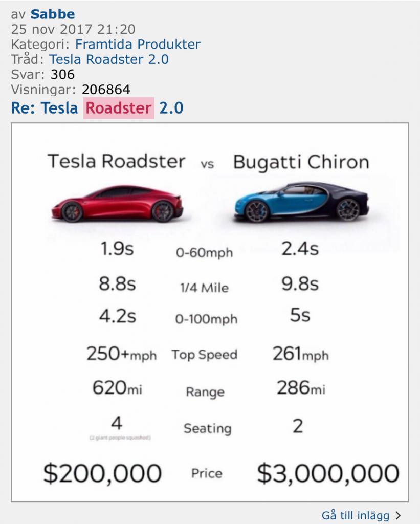Click the blue Bugatti Chiron car image
The width and height of the screenshot is (420, 524).
302,202
